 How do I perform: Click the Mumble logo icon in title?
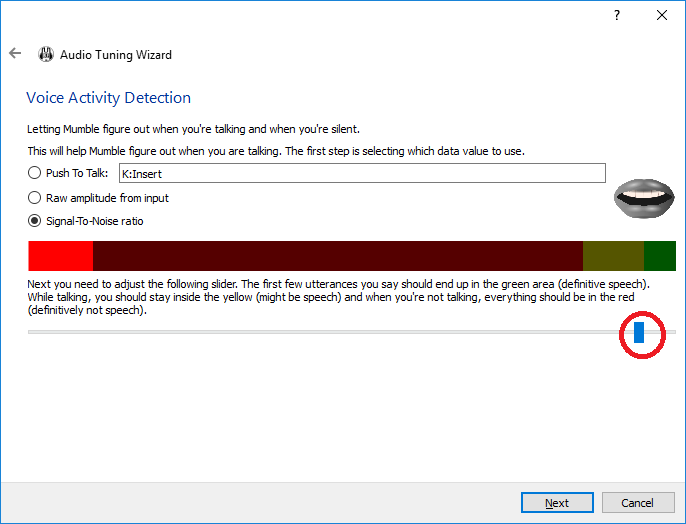coord(46,54)
